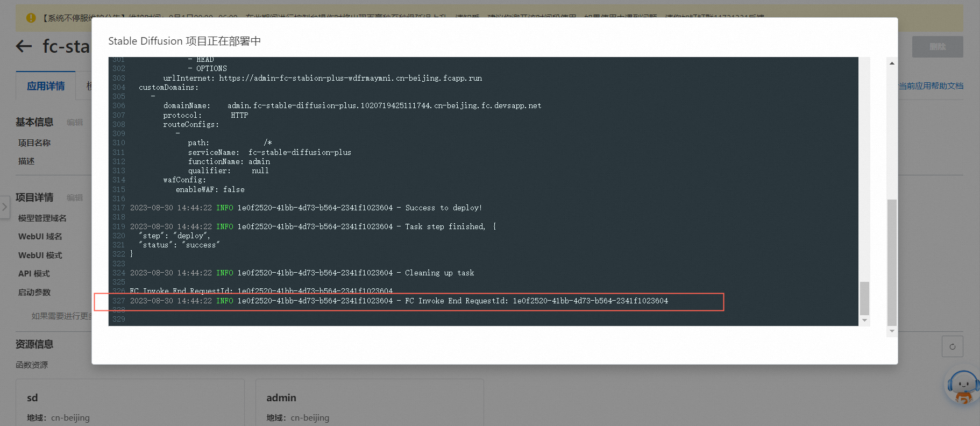Click the log panel scroll-down arrow
Viewport: 980px width, 426px height.
click(864, 321)
